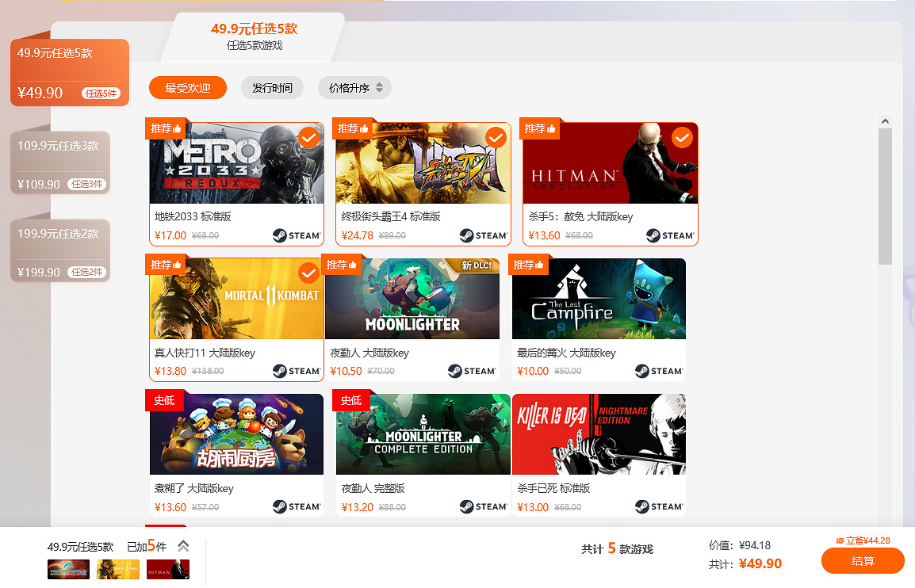Click the 结算 checkout button
915x588 pixels.
(863, 561)
